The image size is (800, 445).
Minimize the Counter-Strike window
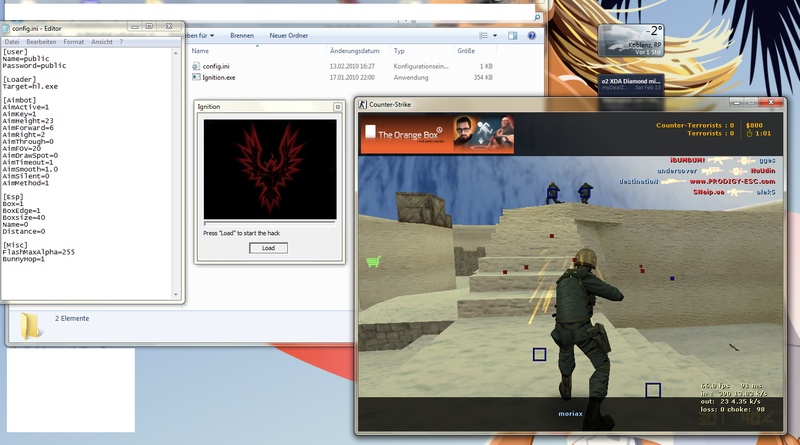click(x=736, y=103)
